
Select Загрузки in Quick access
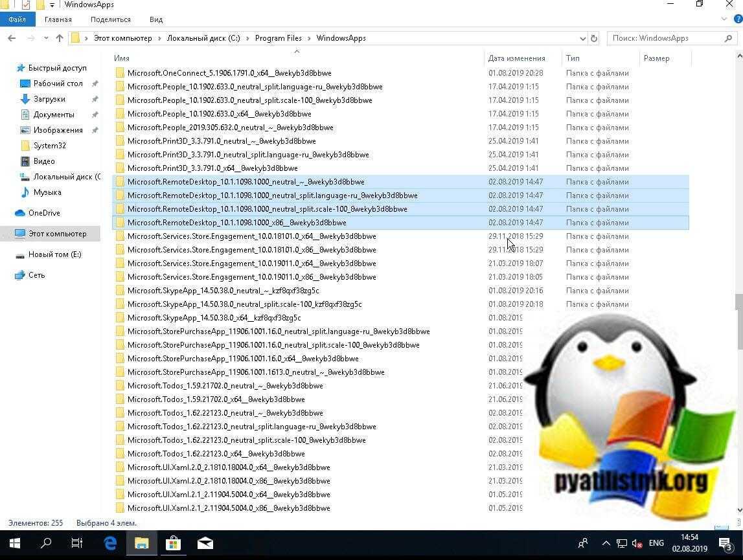(49, 99)
